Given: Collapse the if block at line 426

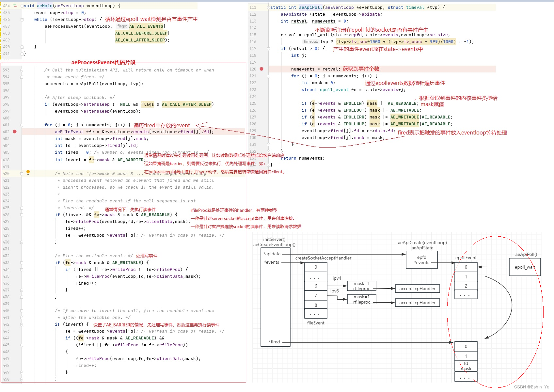Looking at the screenshot, I should click(22, 215).
